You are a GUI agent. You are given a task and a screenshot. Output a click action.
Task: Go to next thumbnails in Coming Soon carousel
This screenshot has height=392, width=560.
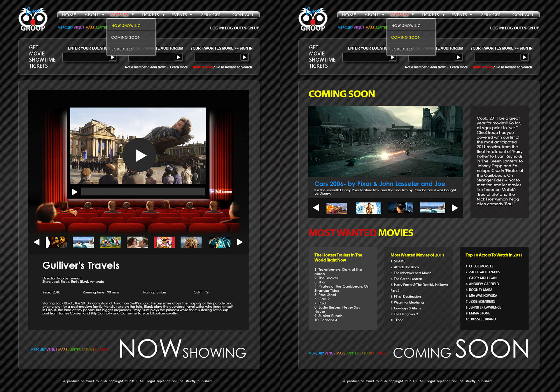(455, 208)
